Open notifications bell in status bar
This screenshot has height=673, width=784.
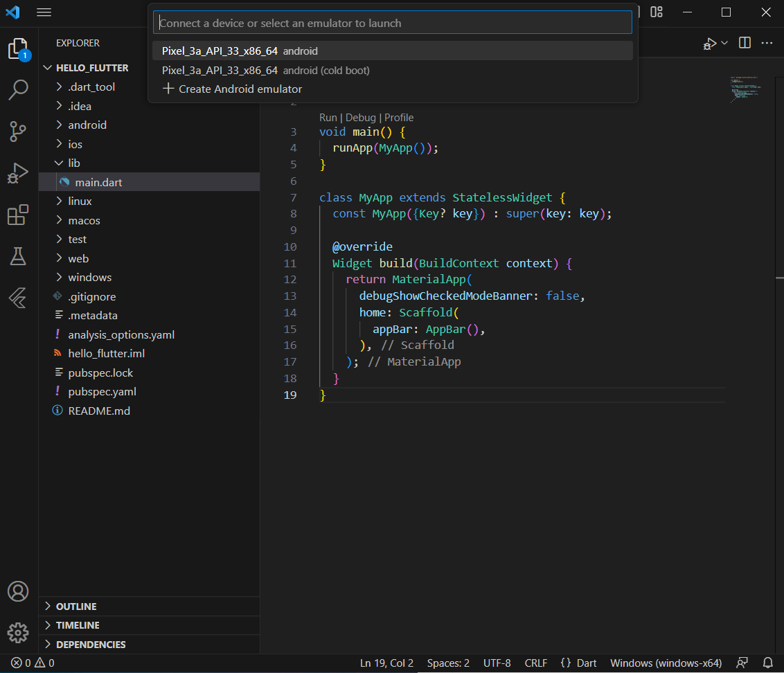click(768, 663)
